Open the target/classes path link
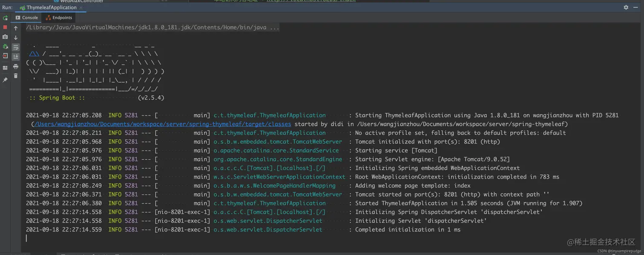Image resolution: width=644 pixels, height=255 pixels. click(163, 124)
